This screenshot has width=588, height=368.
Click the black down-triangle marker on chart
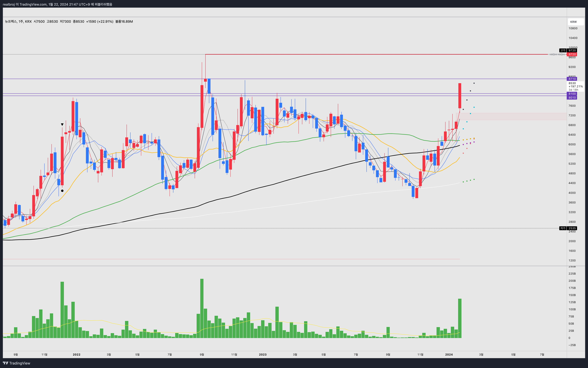click(x=62, y=125)
